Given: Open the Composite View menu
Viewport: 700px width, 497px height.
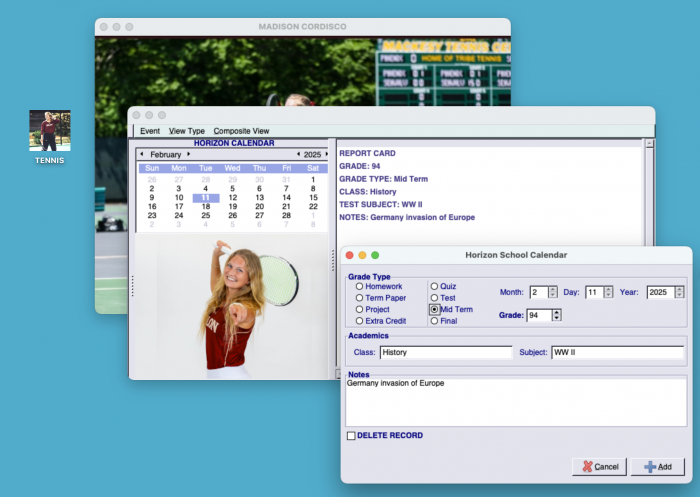Looking at the screenshot, I should (x=241, y=131).
